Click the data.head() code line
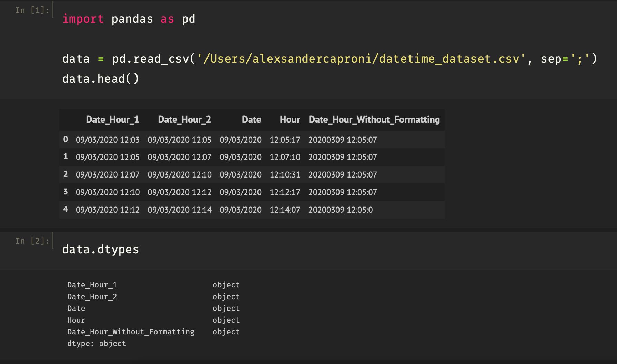The image size is (617, 364). [101, 79]
